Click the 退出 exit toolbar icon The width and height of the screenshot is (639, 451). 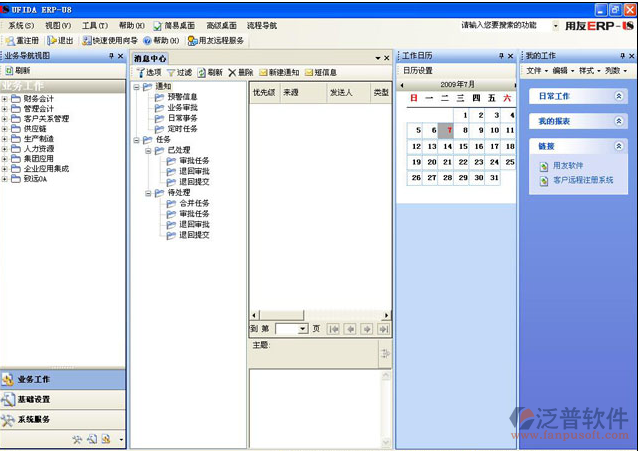pyautogui.click(x=60, y=41)
